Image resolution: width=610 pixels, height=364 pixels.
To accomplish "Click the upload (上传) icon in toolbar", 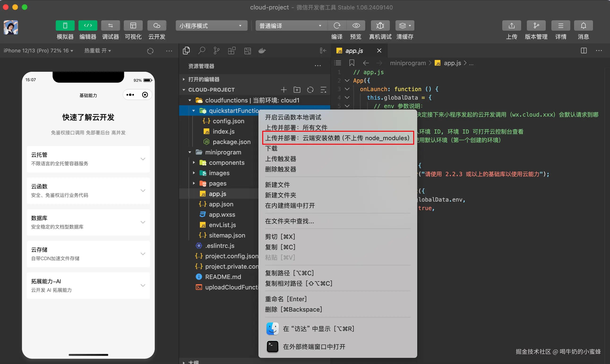I will 511,25.
